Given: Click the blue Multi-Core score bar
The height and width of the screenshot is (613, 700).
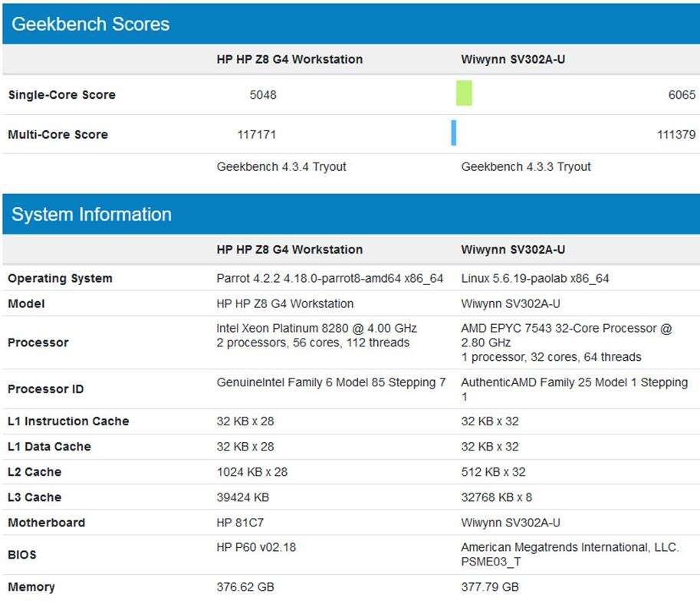Looking at the screenshot, I should (x=454, y=133).
